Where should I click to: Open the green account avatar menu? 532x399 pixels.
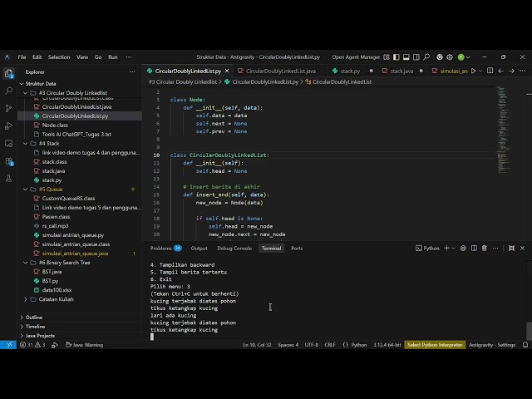(x=461, y=57)
